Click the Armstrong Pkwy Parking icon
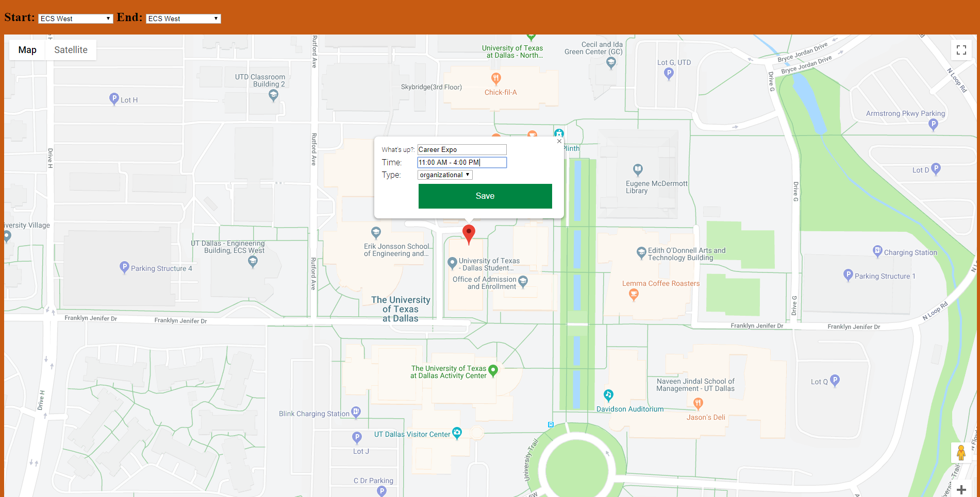The height and width of the screenshot is (497, 980). [x=933, y=124]
